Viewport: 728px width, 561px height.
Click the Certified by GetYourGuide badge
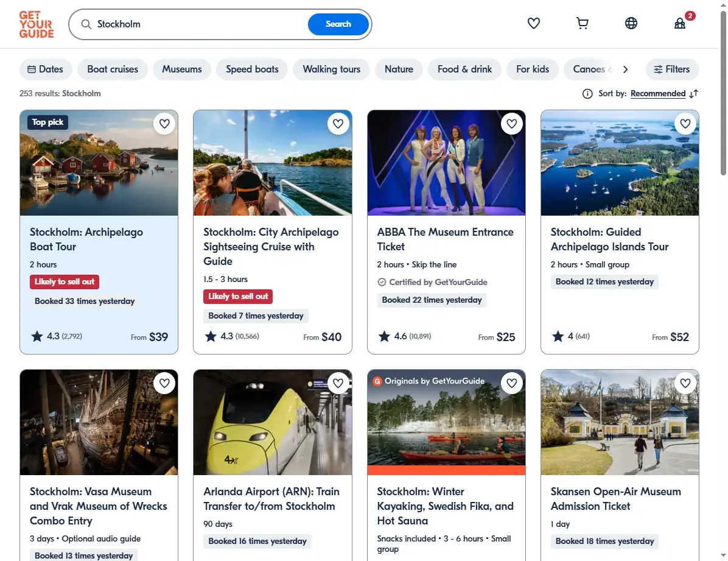[x=432, y=282]
